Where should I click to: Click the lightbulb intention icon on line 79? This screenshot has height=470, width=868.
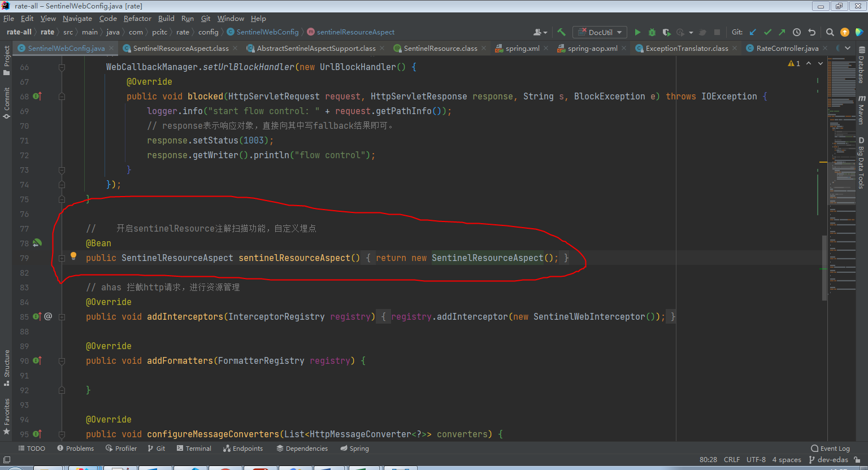pyautogui.click(x=73, y=256)
